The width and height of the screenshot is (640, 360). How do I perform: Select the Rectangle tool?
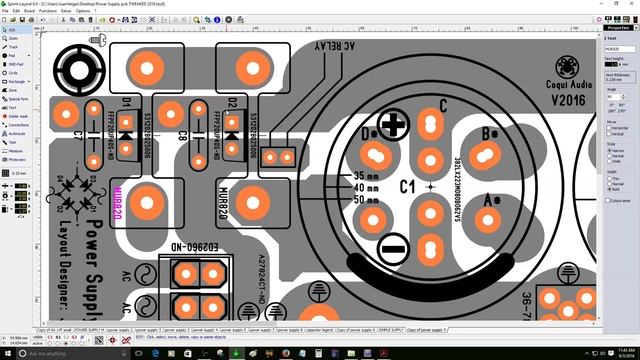click(x=13, y=82)
